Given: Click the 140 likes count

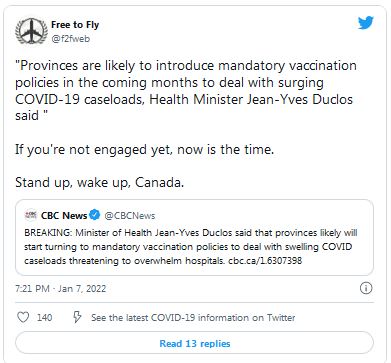Looking at the screenshot, I should tap(45, 317).
